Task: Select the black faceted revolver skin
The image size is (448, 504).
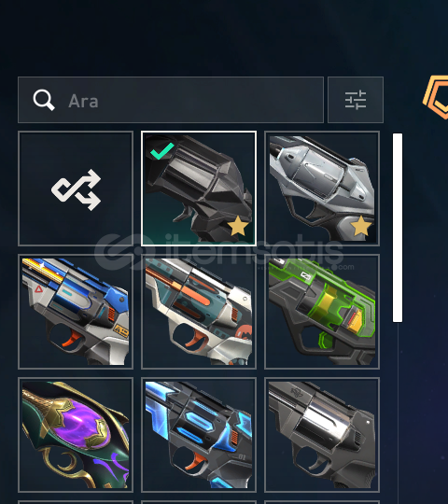Action: tap(199, 189)
